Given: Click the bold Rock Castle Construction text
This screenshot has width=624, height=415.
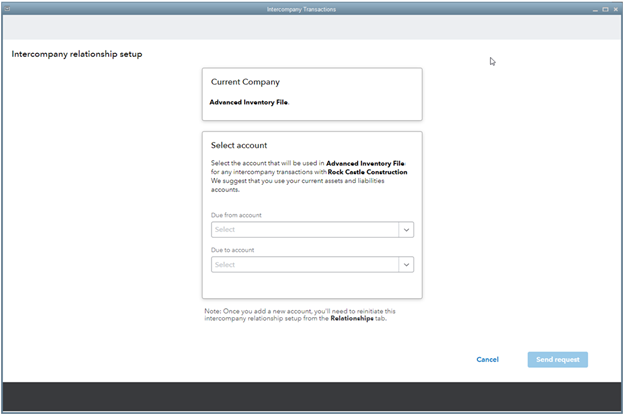Looking at the screenshot, I should (x=368, y=172).
